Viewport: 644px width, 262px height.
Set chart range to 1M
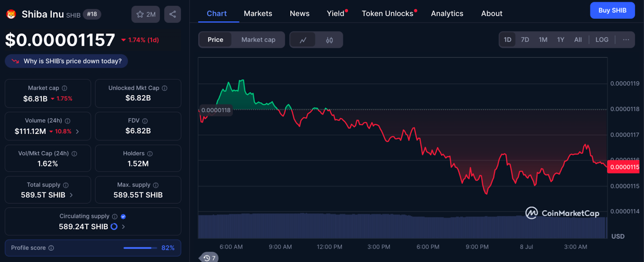(543, 39)
